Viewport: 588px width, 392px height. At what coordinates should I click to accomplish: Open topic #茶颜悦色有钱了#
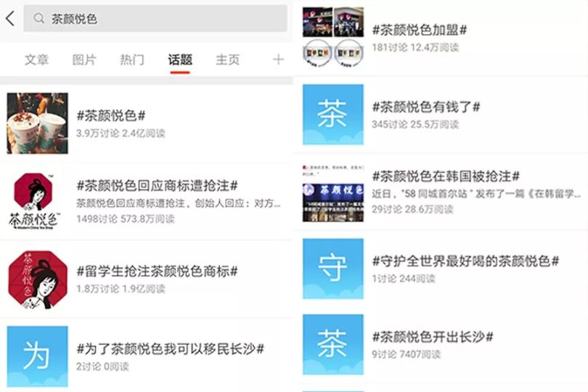coord(426,107)
